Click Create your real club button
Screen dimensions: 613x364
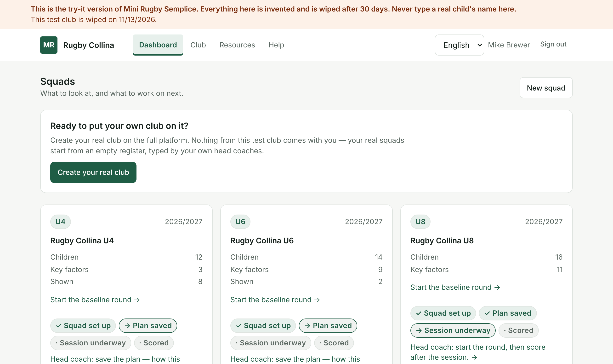(93, 172)
